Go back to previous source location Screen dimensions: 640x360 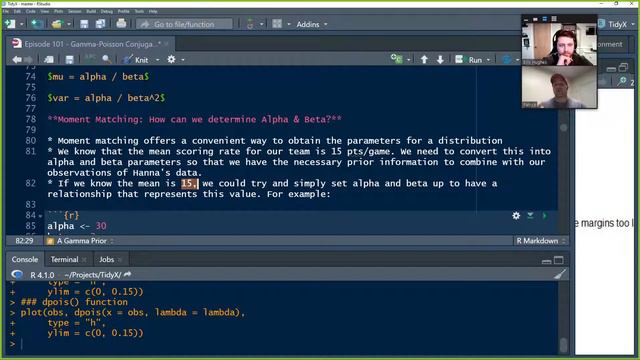17,60
